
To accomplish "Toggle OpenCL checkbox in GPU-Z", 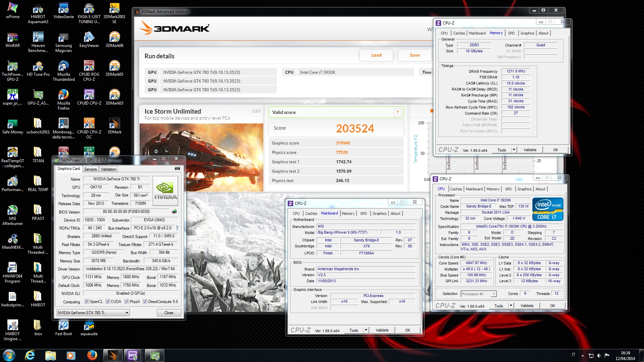I will click(87, 302).
